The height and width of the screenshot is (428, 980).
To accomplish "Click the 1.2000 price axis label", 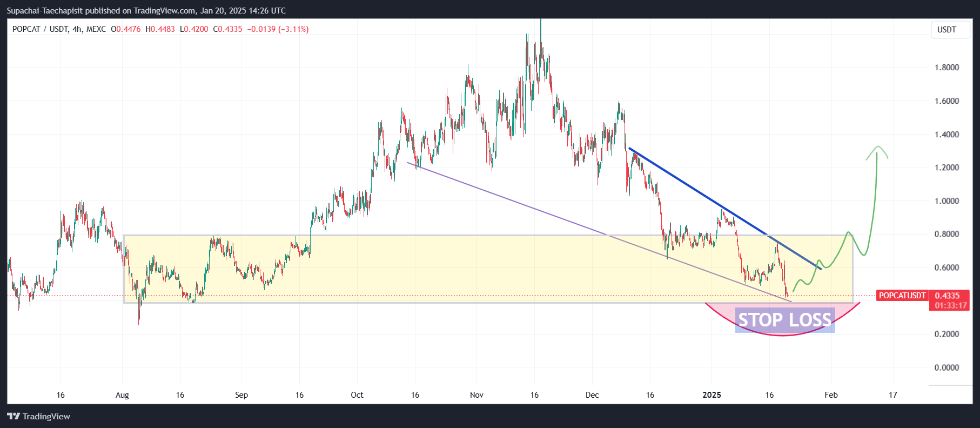I will pyautogui.click(x=947, y=168).
